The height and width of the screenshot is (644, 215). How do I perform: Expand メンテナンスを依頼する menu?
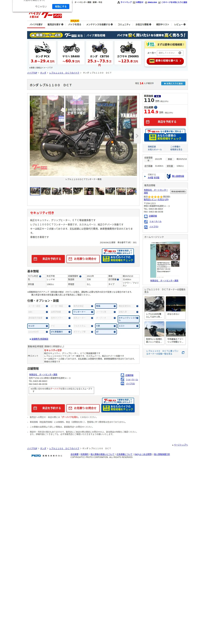coord(99,25)
